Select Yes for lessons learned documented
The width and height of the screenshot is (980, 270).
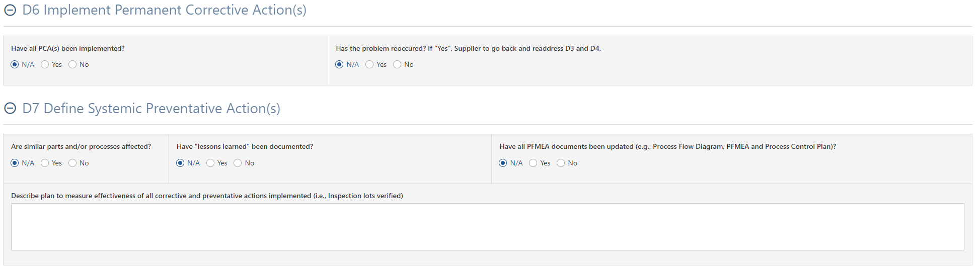click(210, 163)
